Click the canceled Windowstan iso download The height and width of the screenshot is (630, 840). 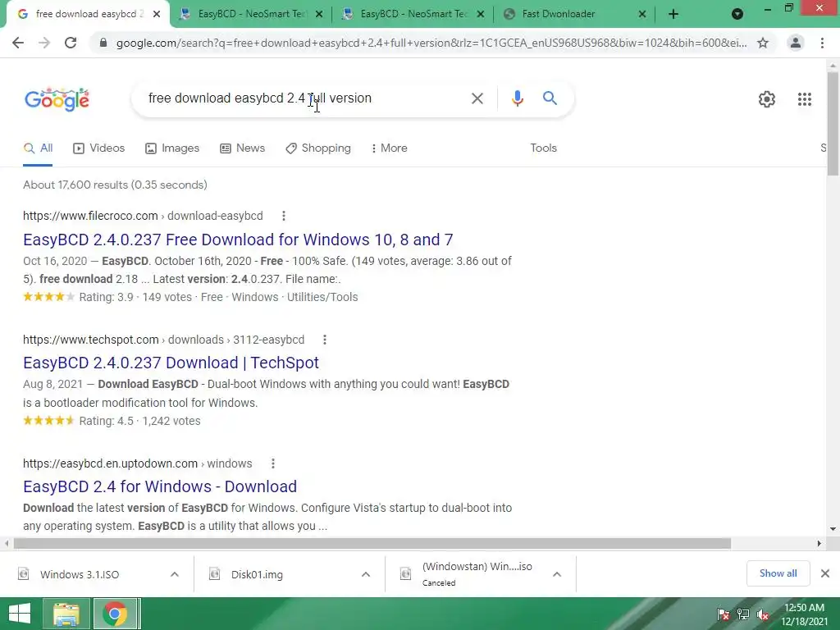(477, 573)
